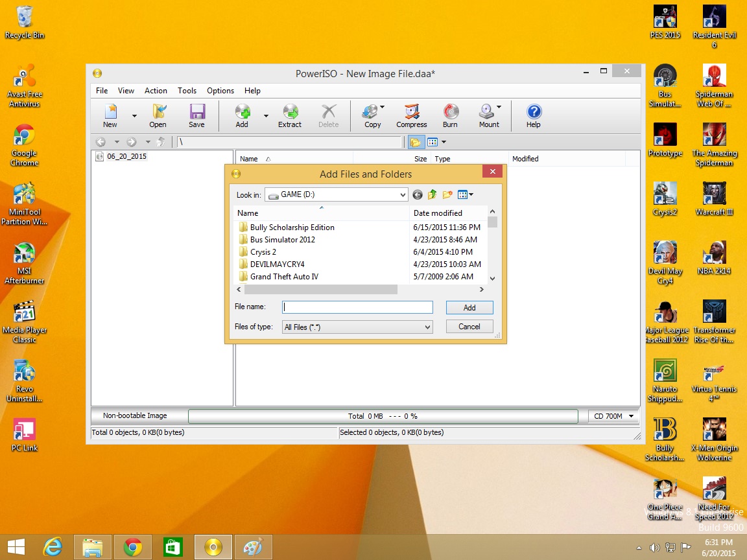Click the Extract toolbar icon
Image resolution: width=747 pixels, height=560 pixels.
[290, 116]
